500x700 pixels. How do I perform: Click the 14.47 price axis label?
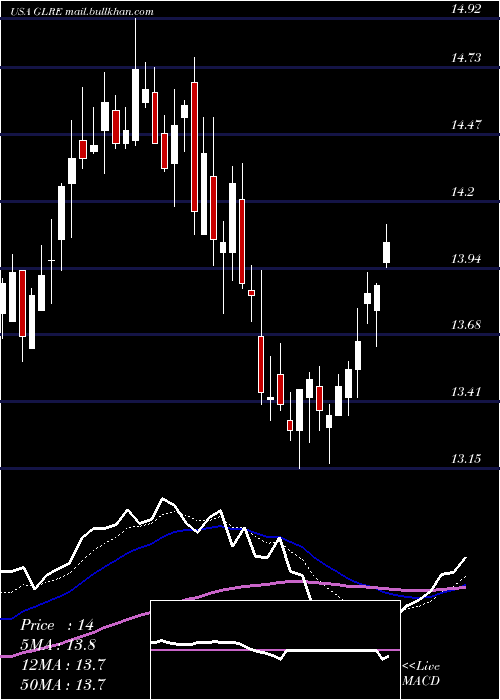point(466,125)
